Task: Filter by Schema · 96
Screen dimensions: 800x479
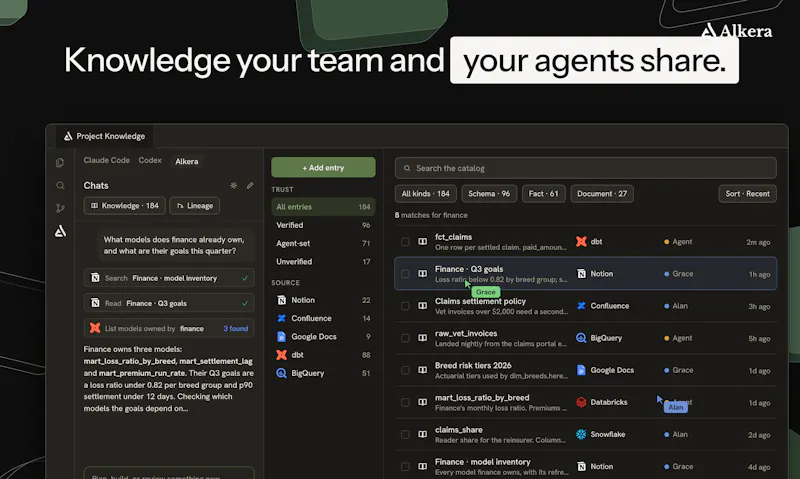Action: [x=489, y=194]
